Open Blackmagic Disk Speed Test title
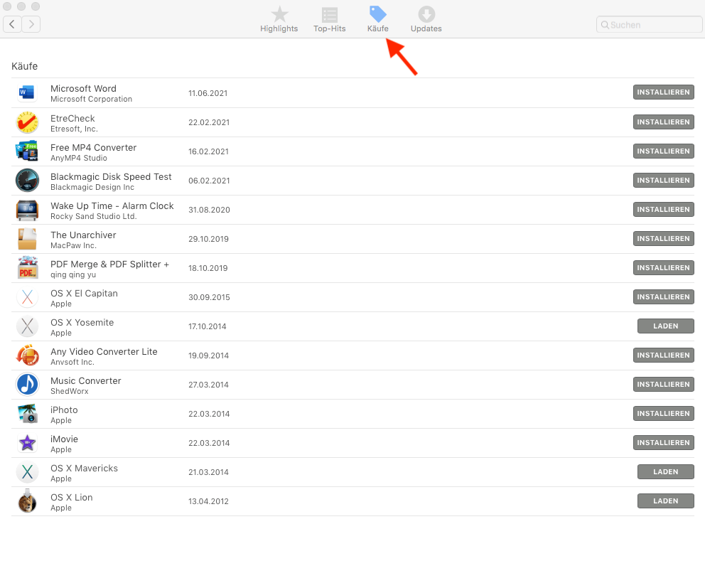 click(x=111, y=177)
